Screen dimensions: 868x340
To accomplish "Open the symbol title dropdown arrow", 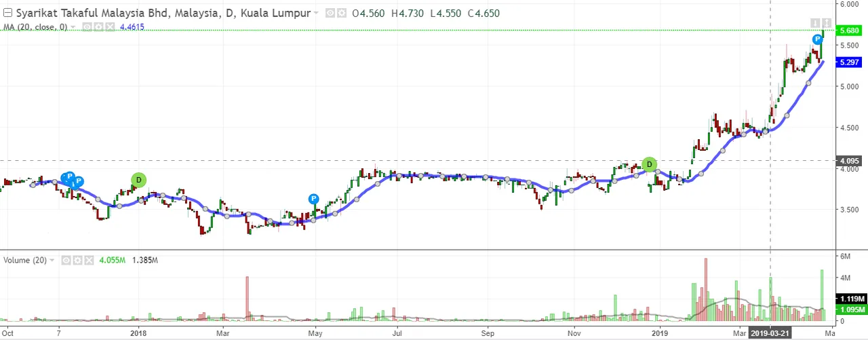I will [x=316, y=13].
